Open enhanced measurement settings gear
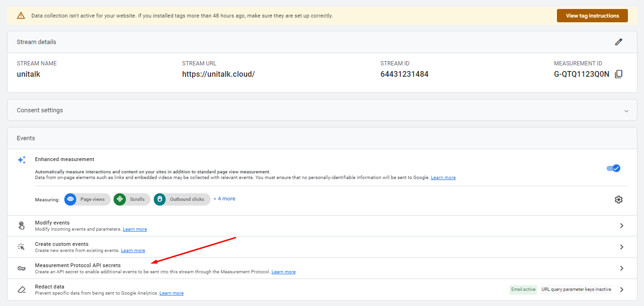The width and height of the screenshot is (644, 306). click(x=618, y=199)
